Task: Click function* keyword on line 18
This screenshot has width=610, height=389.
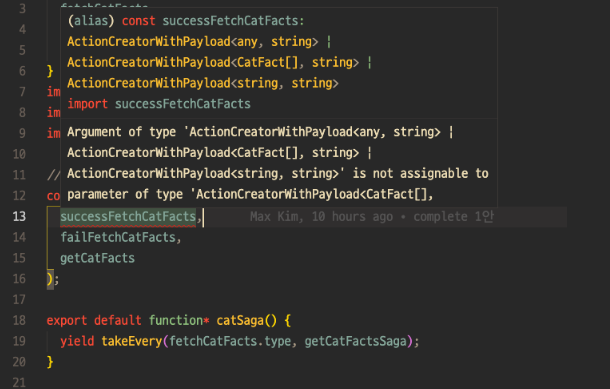Action: click(179, 320)
